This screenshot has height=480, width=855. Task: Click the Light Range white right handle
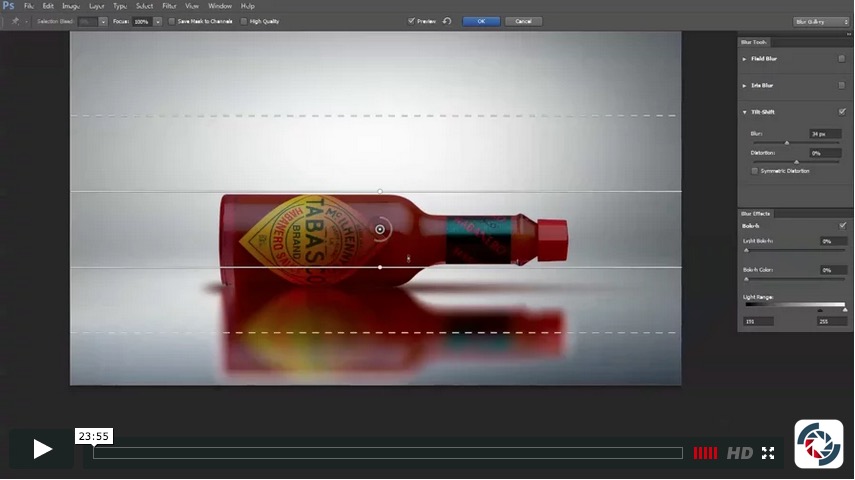point(845,310)
